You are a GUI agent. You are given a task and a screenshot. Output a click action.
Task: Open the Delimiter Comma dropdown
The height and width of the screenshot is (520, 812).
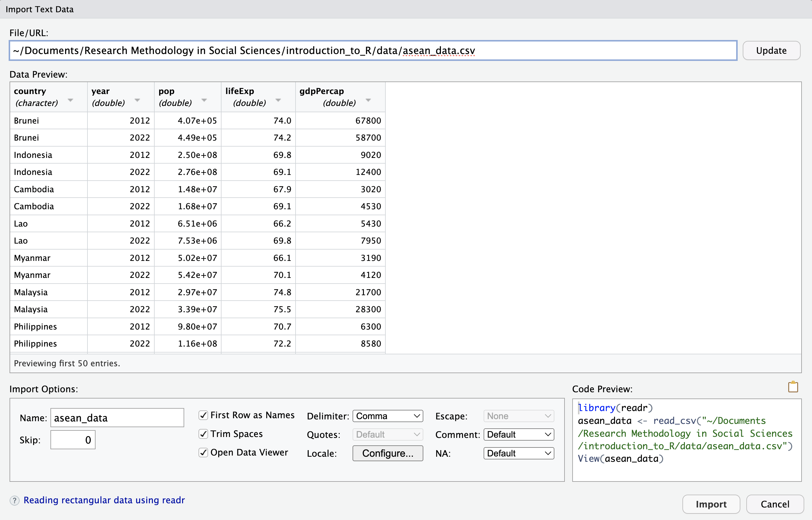(x=387, y=416)
